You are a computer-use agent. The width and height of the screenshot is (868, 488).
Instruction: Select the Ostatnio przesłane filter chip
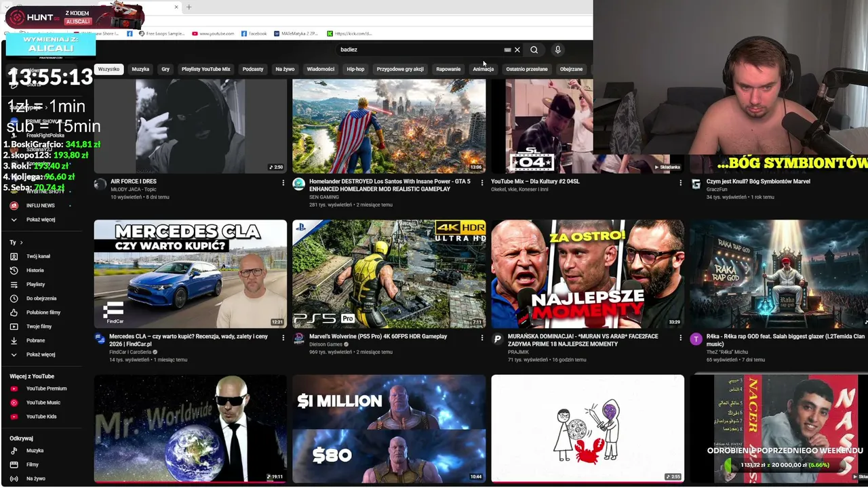click(x=527, y=69)
